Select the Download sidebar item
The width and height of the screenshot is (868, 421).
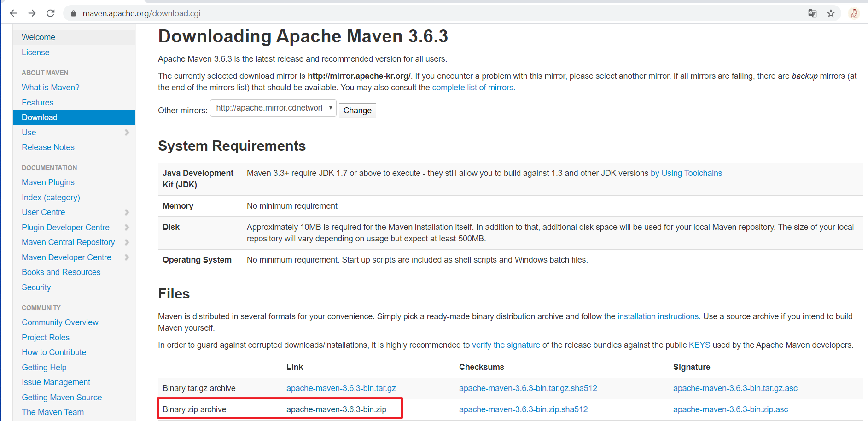pyautogui.click(x=74, y=117)
